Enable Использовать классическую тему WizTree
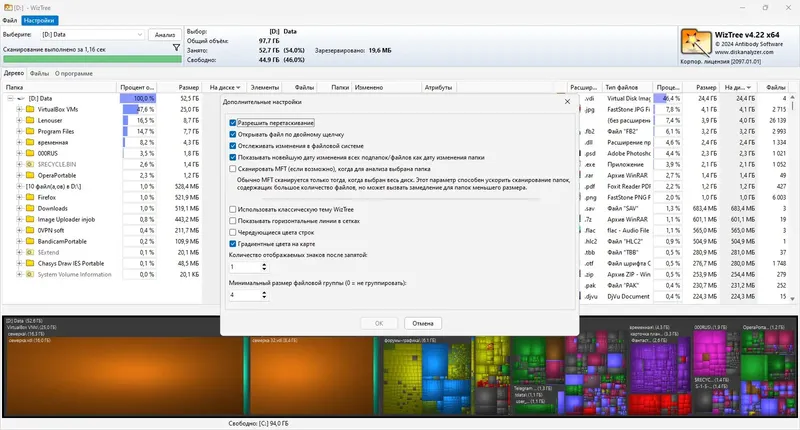 233,209
